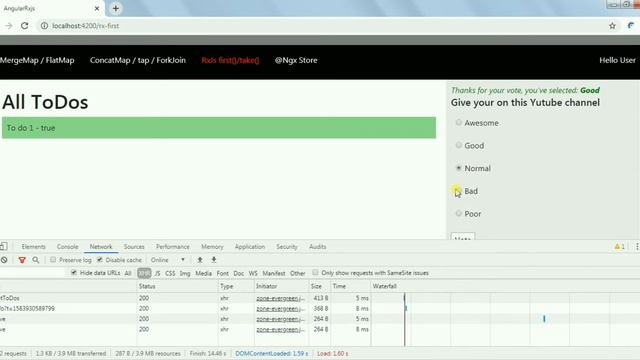The width and height of the screenshot is (640, 360).
Task: View site information icon in address bar
Action: coord(44,26)
